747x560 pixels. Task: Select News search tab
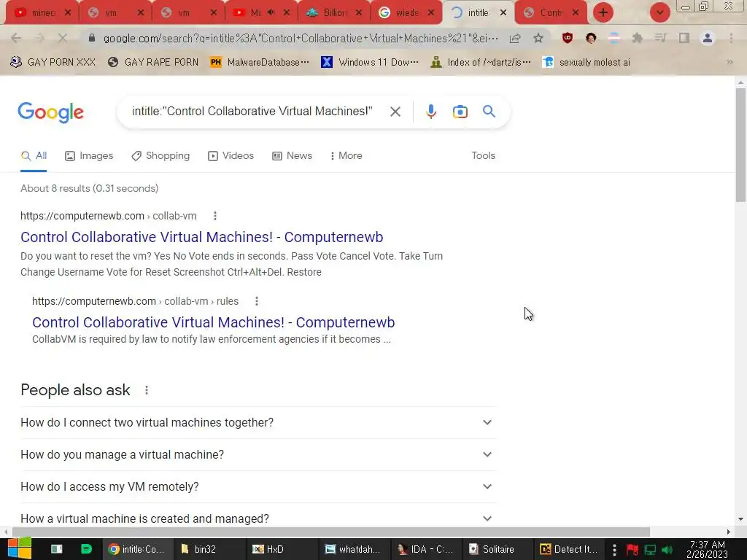[x=292, y=156]
